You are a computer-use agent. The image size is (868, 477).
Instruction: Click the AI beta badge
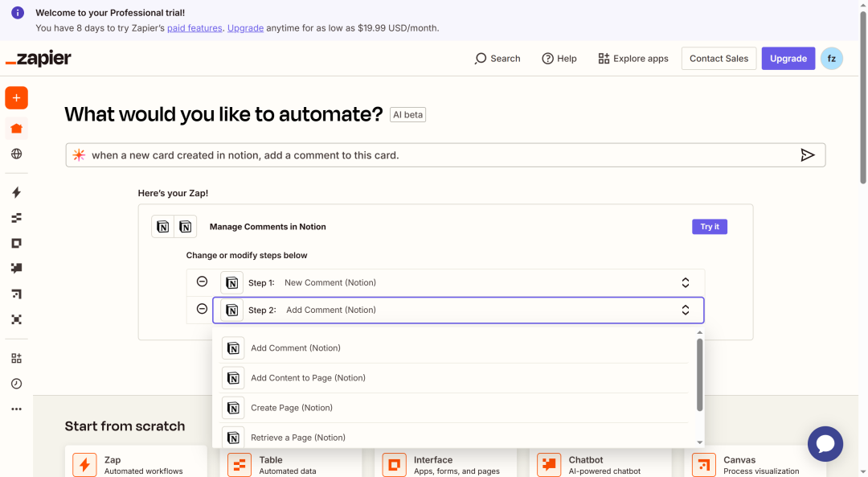[408, 115]
